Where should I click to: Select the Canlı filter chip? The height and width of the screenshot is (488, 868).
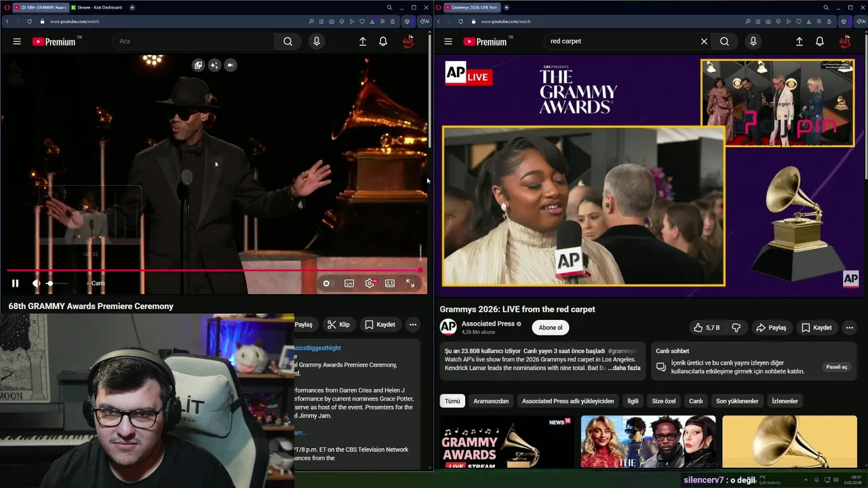click(x=696, y=401)
